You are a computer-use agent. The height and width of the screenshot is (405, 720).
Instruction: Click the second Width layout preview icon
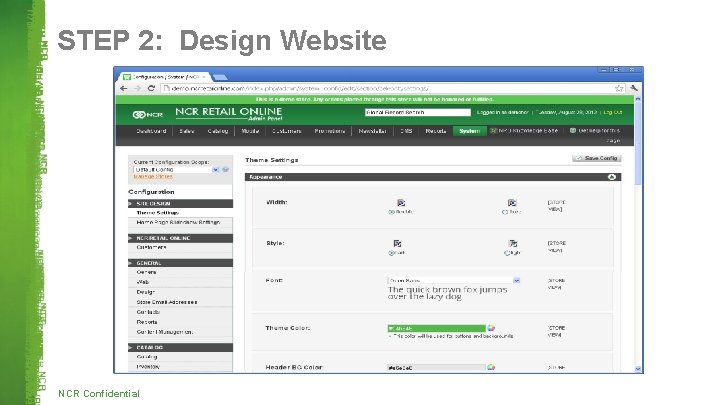tap(512, 203)
